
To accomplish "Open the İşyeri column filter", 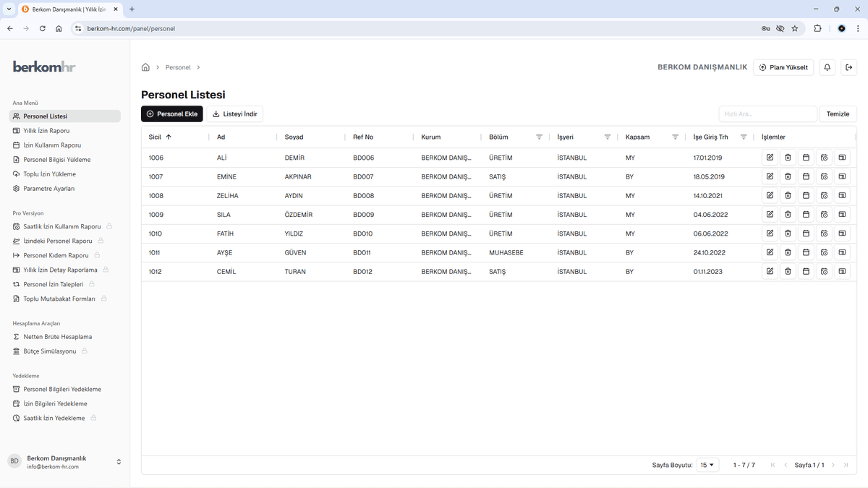I will [x=607, y=137].
